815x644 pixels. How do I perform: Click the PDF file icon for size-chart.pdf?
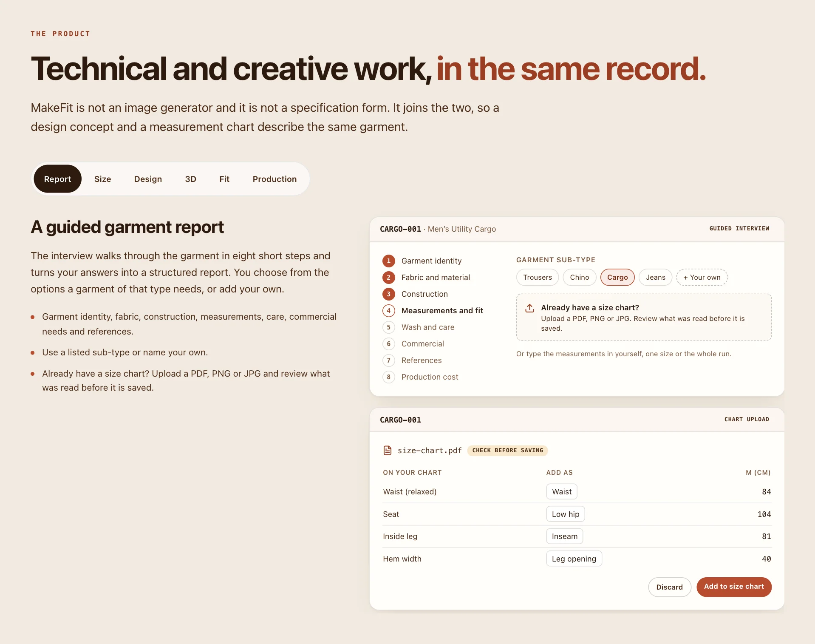tap(388, 450)
